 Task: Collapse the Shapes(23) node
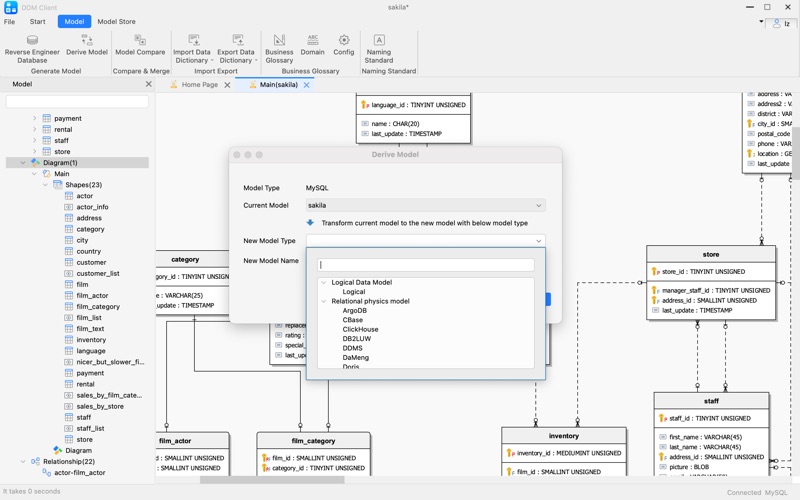45,185
